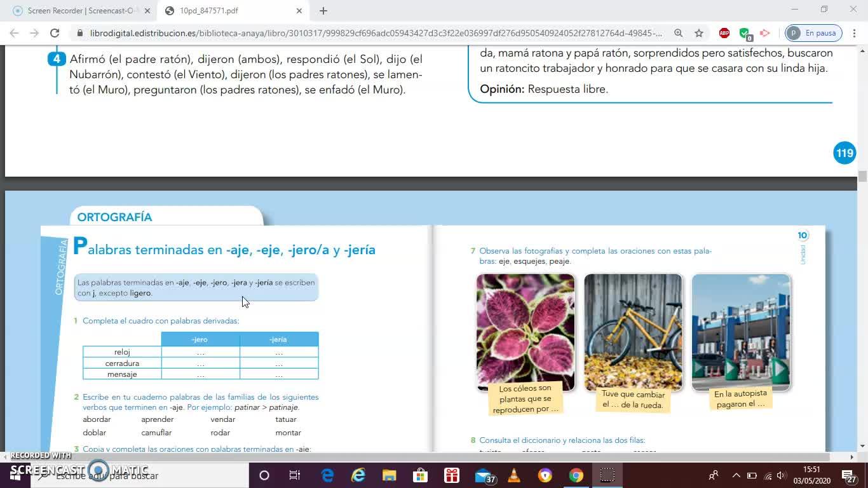Open the screen recorder app on taskbar
Viewport: 868px width, 488px height.
[x=607, y=475]
